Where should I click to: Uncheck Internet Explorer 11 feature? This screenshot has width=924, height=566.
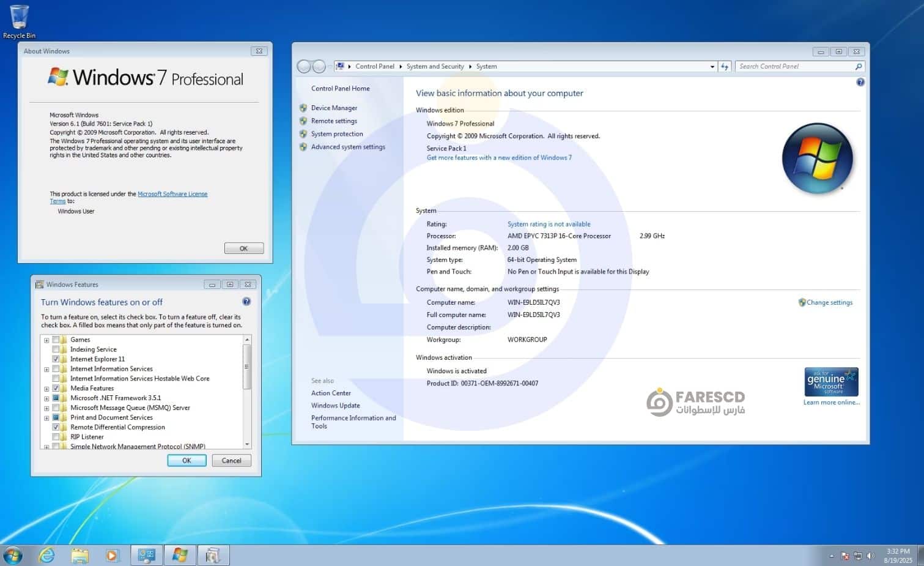[x=56, y=359]
